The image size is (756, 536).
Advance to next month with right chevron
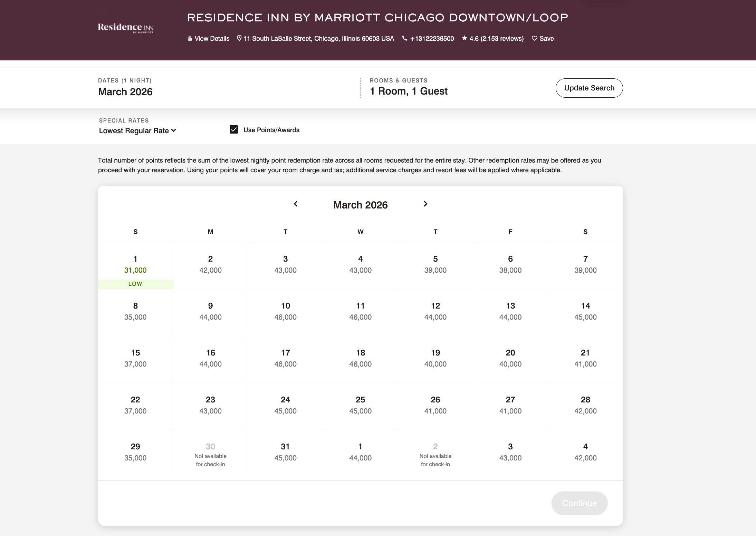pos(425,204)
